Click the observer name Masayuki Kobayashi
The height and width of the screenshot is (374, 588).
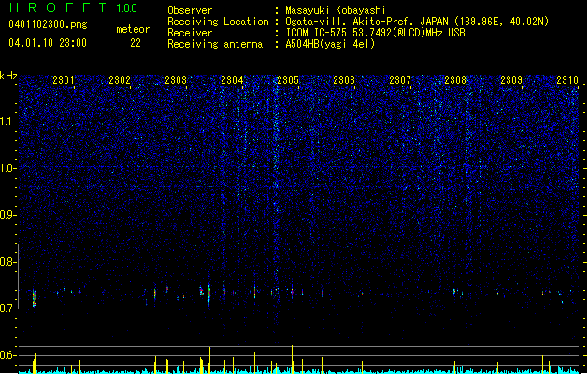click(336, 10)
